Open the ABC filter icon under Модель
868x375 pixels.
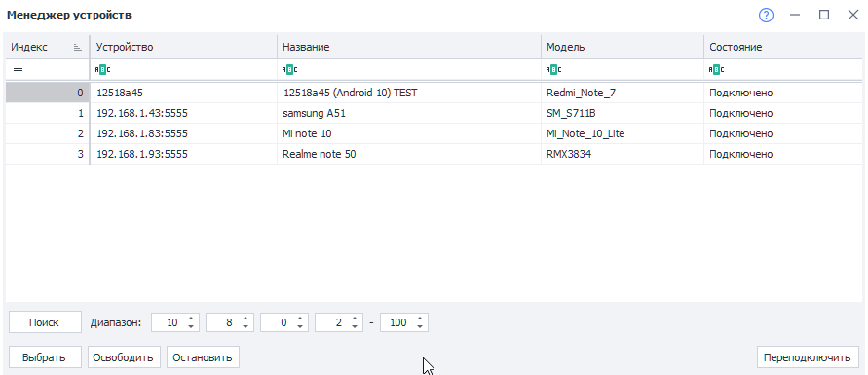click(x=553, y=70)
